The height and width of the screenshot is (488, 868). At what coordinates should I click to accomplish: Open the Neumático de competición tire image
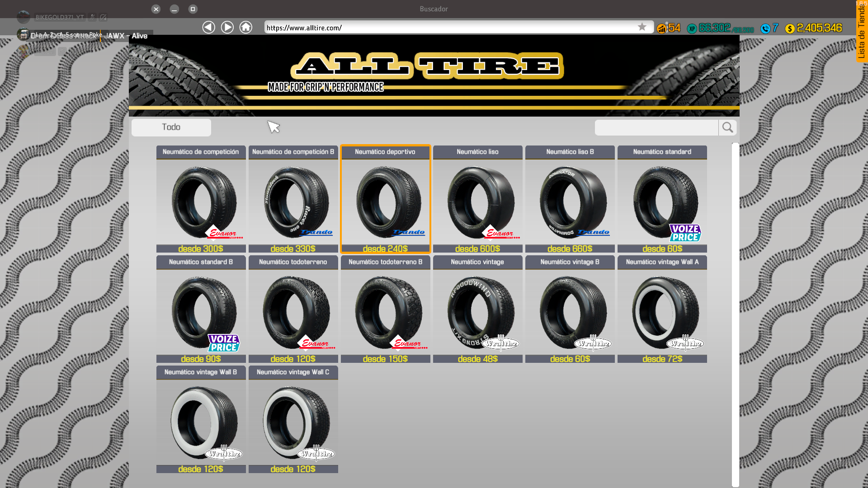(x=201, y=202)
